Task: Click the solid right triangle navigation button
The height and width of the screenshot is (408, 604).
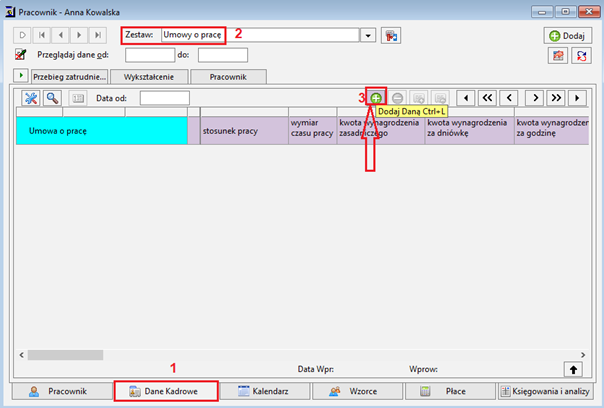Action: click(x=577, y=98)
